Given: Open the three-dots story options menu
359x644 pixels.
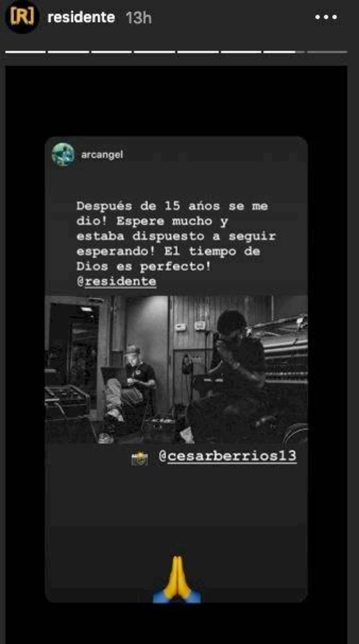Looking at the screenshot, I should tap(326, 17).
